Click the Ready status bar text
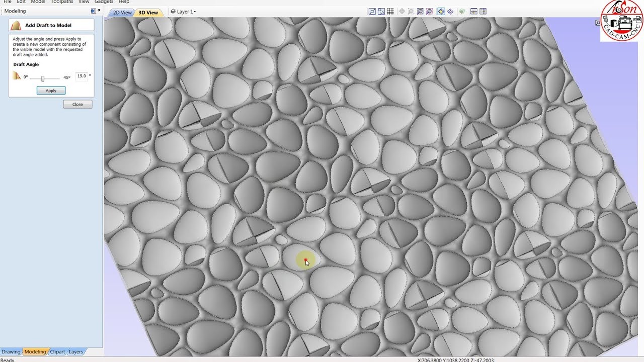Viewport: 644px width, 362px height. pyautogui.click(x=8, y=360)
